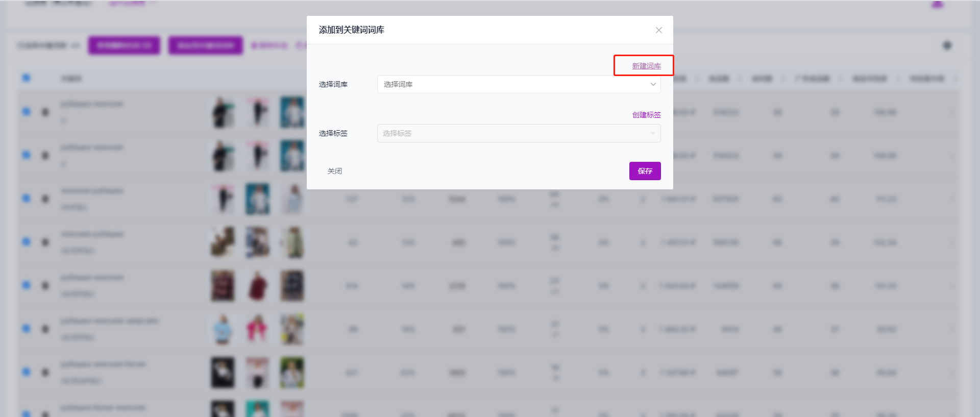Open the 新建词库 link
980x417 pixels.
[646, 66]
